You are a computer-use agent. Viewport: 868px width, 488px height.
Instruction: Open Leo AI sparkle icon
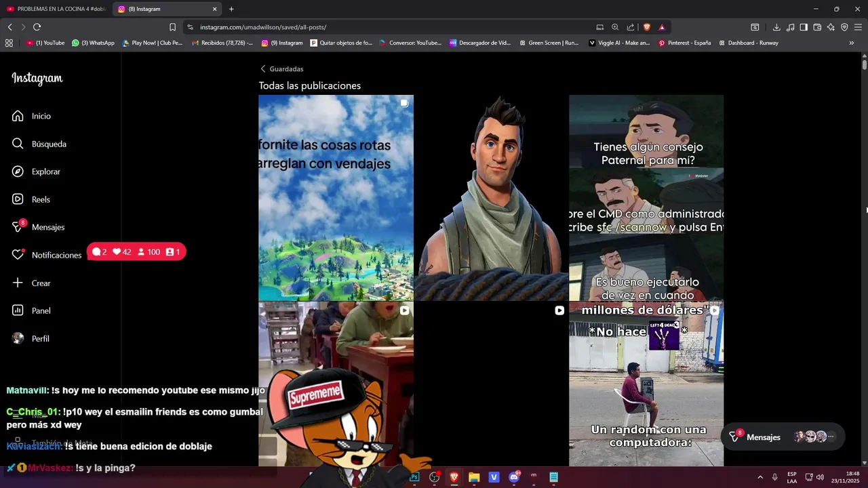tap(831, 27)
